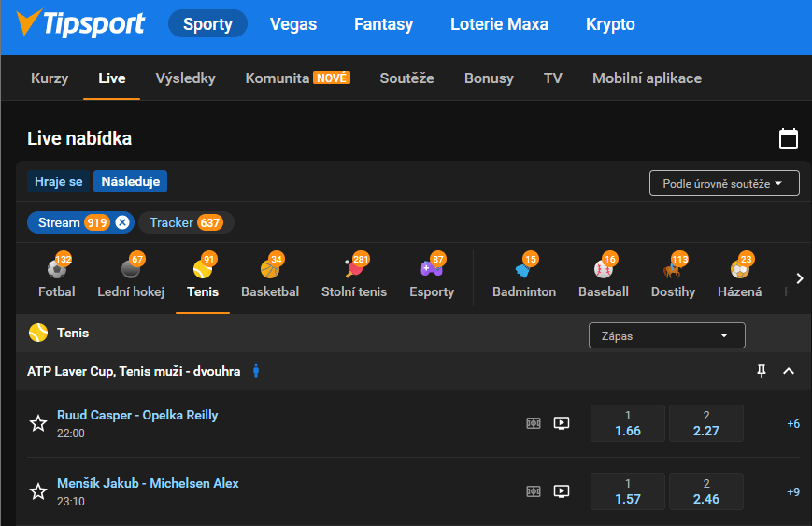Open the Vegas top tab
Viewport: 812px width, 526px height.
tap(293, 23)
